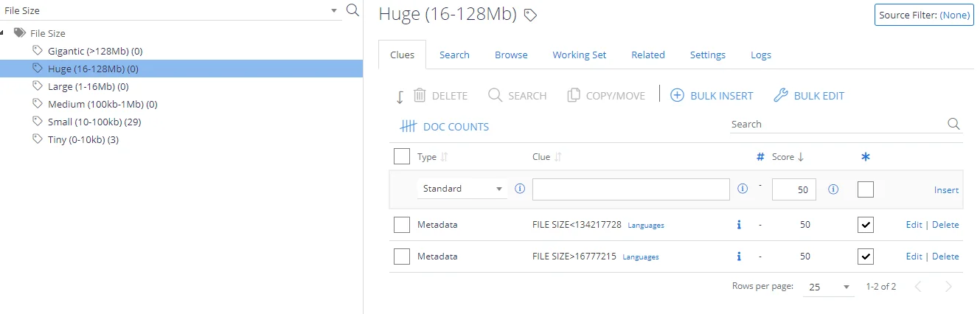Click the magnifier icon beside File Size
This screenshot has width=980, height=314.
pyautogui.click(x=352, y=10)
